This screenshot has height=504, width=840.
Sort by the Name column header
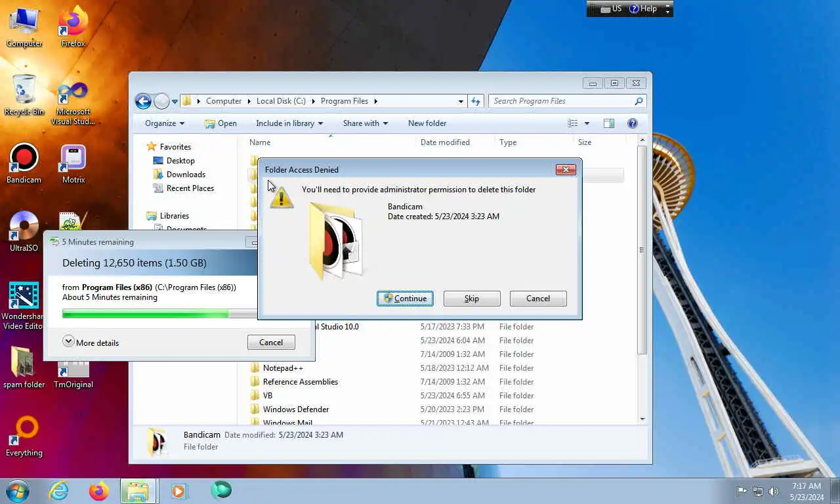[331, 142]
